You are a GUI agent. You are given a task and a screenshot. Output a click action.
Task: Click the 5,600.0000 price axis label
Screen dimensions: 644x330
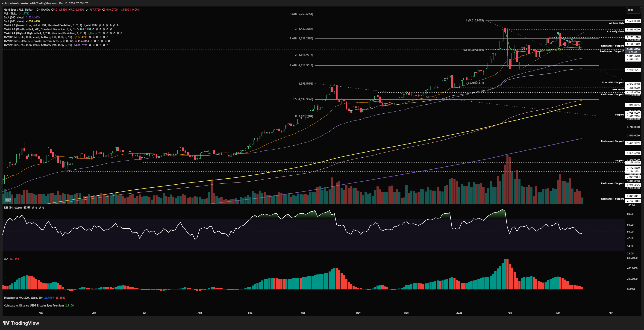click(633, 21)
